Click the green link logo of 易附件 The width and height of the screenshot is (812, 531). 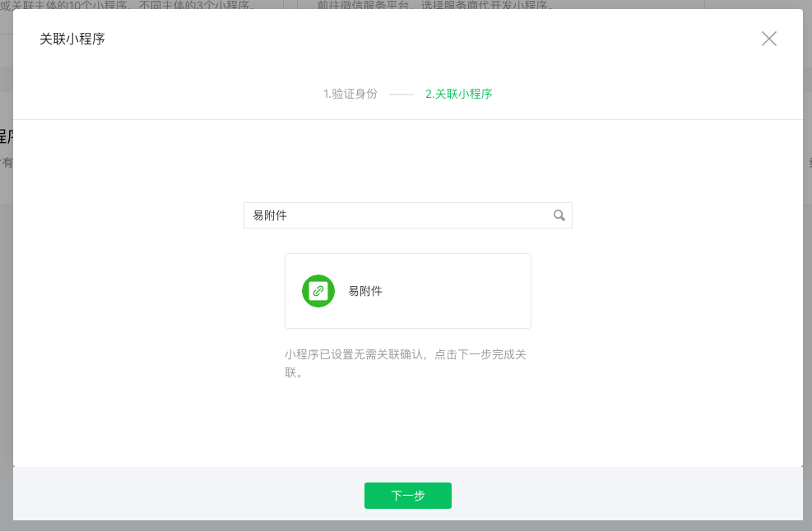(318, 291)
